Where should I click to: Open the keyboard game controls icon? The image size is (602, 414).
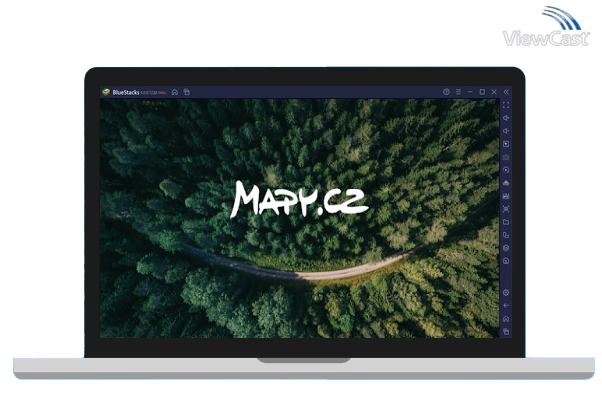click(x=506, y=157)
